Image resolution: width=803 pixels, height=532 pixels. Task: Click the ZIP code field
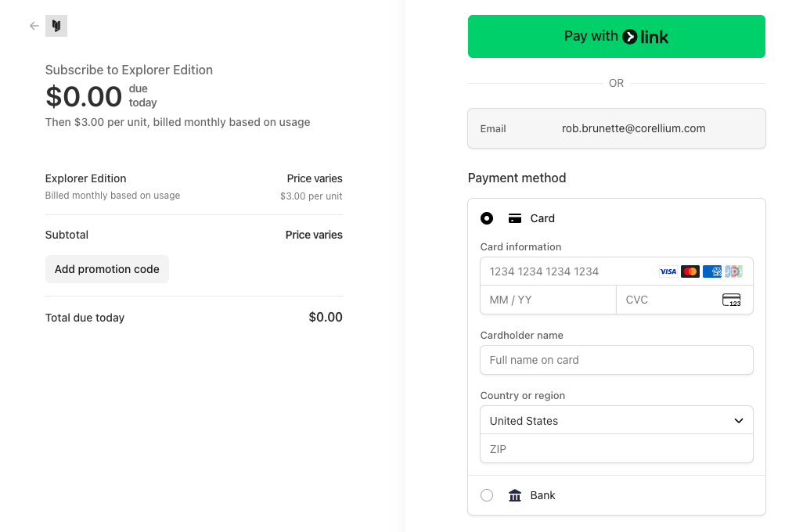click(x=616, y=449)
